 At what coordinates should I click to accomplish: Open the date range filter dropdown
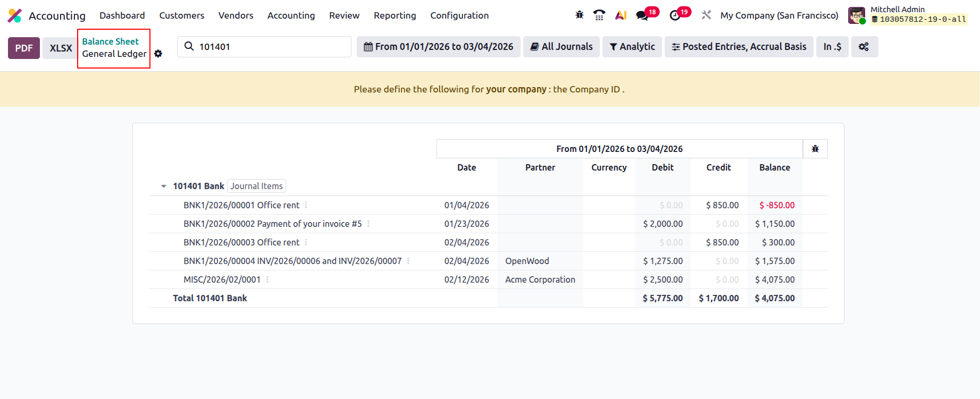click(x=439, y=47)
